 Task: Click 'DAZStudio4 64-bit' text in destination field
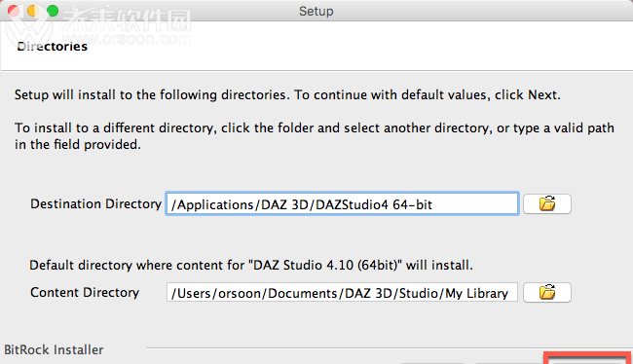373,204
